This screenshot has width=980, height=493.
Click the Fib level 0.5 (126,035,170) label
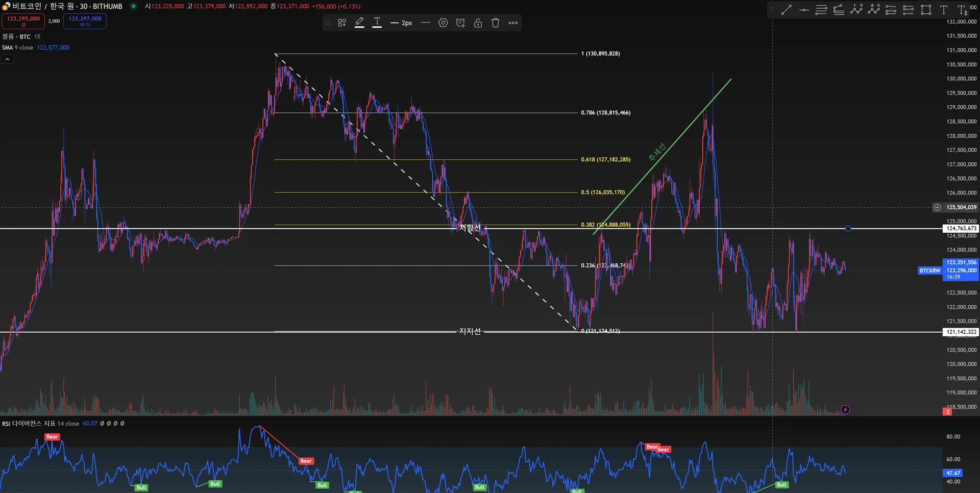(x=603, y=192)
